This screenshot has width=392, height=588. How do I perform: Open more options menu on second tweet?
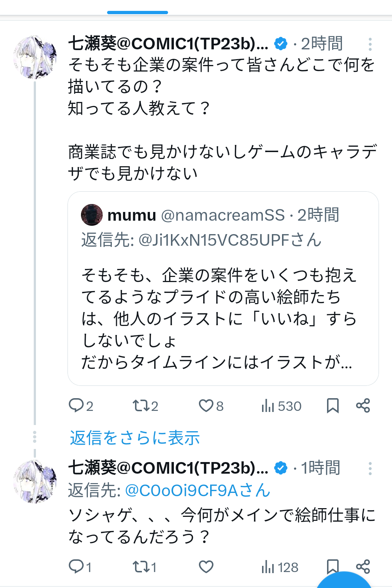click(x=370, y=469)
